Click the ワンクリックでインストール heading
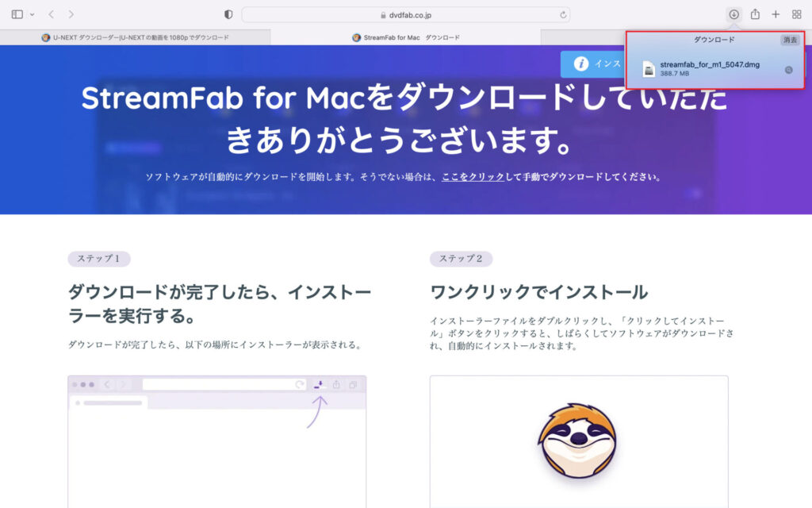Screen dimensions: 812x508 (539, 292)
